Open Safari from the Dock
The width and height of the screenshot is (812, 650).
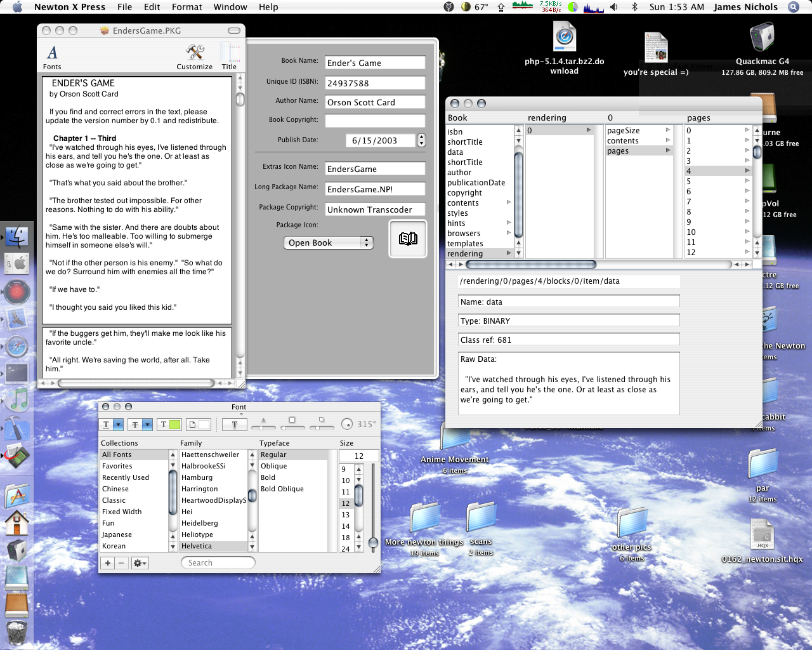point(16,347)
